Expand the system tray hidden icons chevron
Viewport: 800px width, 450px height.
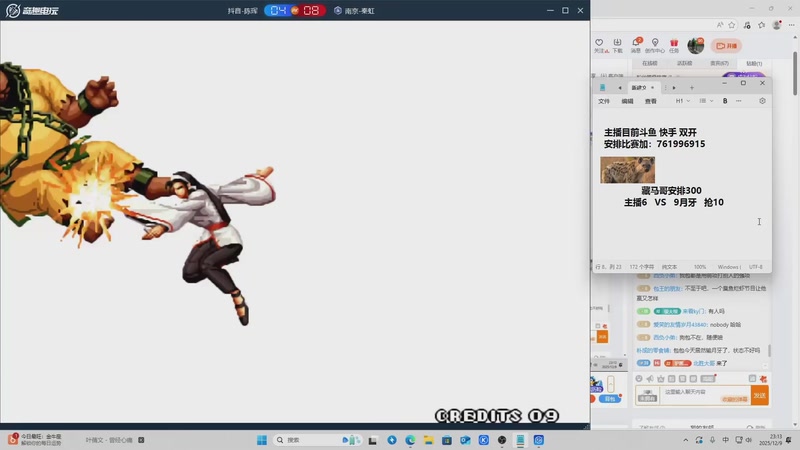[x=686, y=440]
